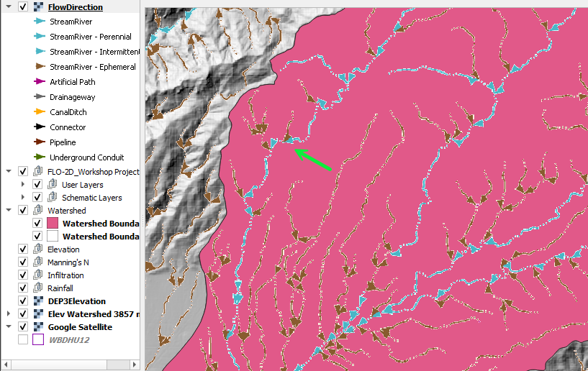Viewport: 588px width, 371px height.
Task: Click the Google Satellite raster layer icon
Action: click(x=37, y=327)
